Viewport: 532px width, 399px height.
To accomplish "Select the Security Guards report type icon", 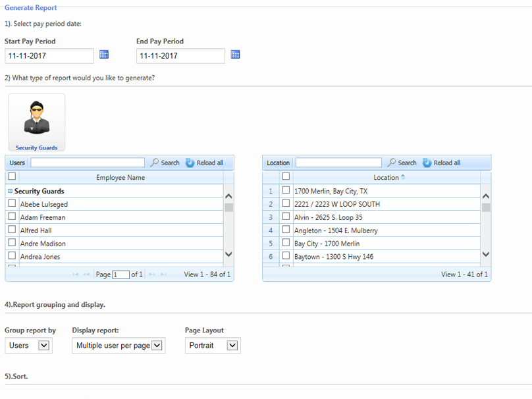I will tap(37, 122).
